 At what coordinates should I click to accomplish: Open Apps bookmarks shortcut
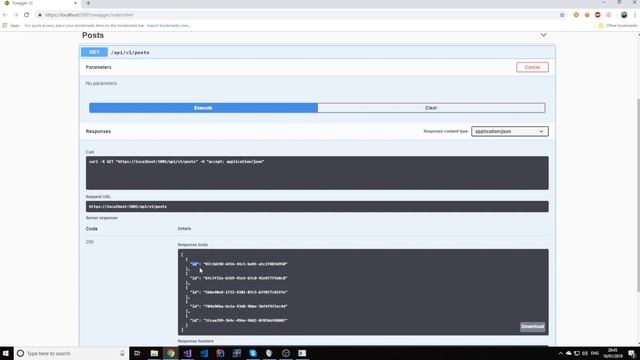(x=11, y=25)
